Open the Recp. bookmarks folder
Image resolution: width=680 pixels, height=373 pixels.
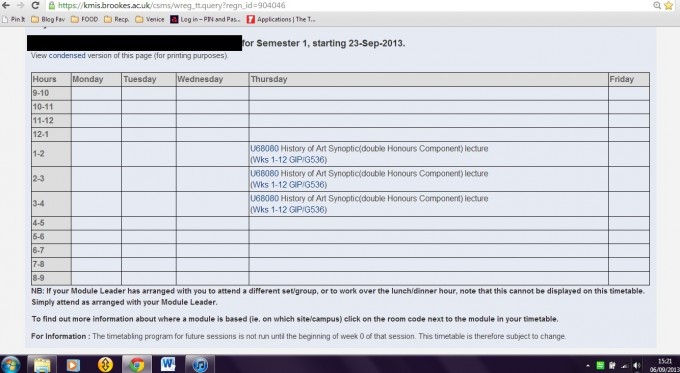tap(117, 19)
